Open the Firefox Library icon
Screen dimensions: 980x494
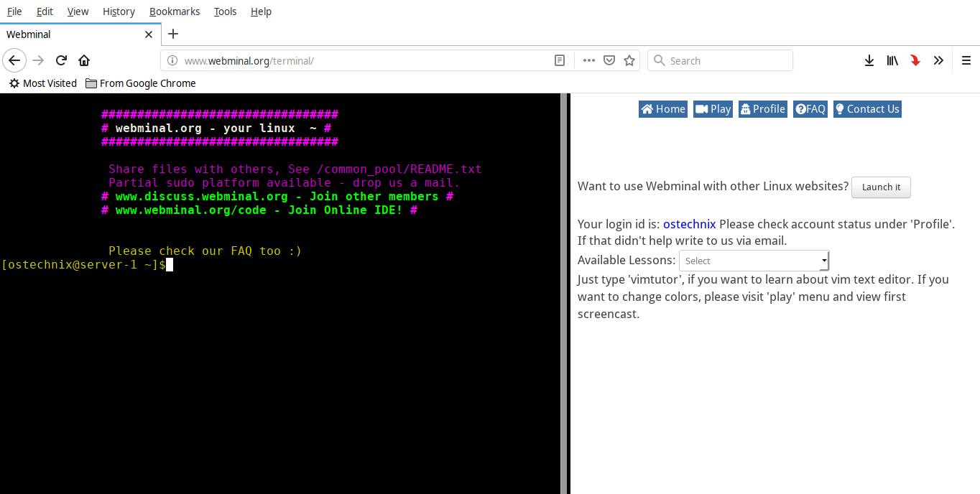[x=892, y=60]
